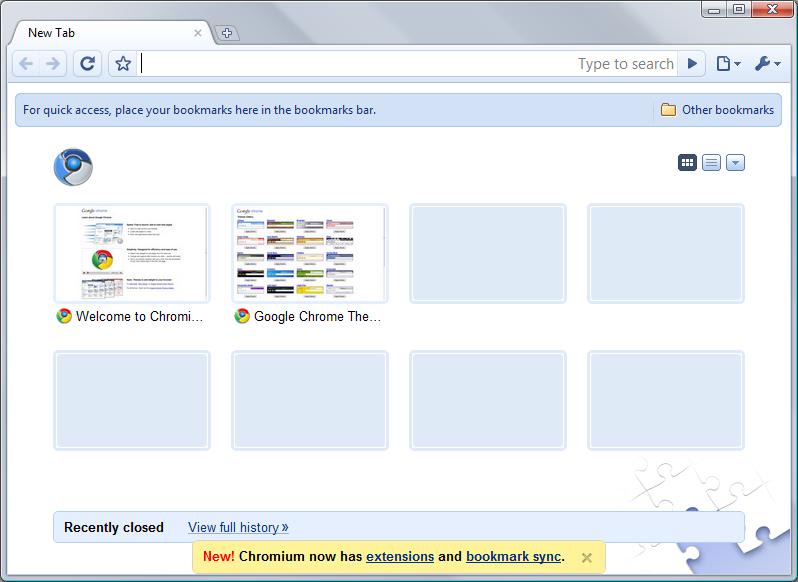This screenshot has width=798, height=582.
Task: Dismiss the yellow New! notification
Action: 587,558
